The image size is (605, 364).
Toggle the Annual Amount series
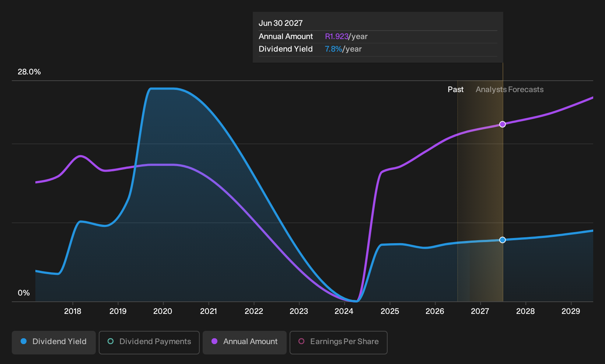(245, 342)
